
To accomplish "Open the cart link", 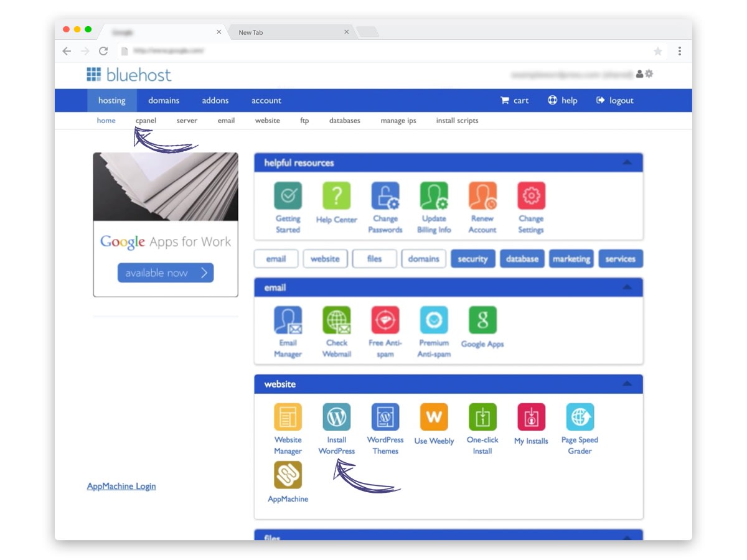I will (x=515, y=100).
